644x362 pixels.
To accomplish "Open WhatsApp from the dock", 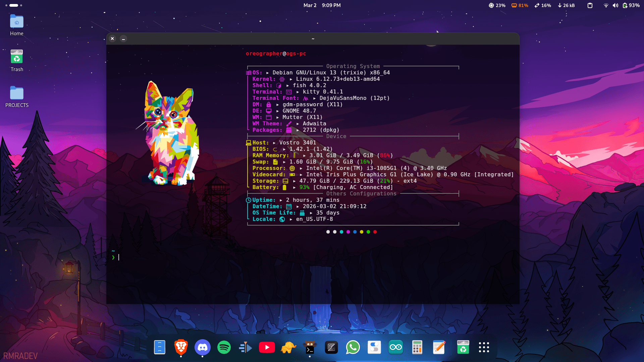I will (x=353, y=347).
